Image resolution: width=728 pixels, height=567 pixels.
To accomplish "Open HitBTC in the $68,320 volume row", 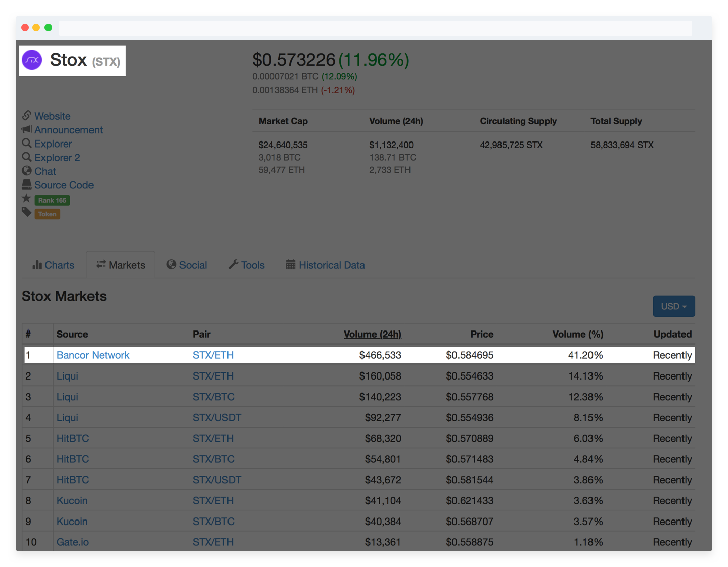I will tap(73, 438).
